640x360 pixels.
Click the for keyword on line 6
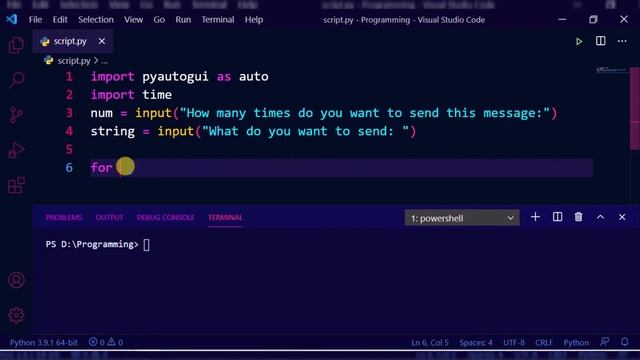click(101, 167)
